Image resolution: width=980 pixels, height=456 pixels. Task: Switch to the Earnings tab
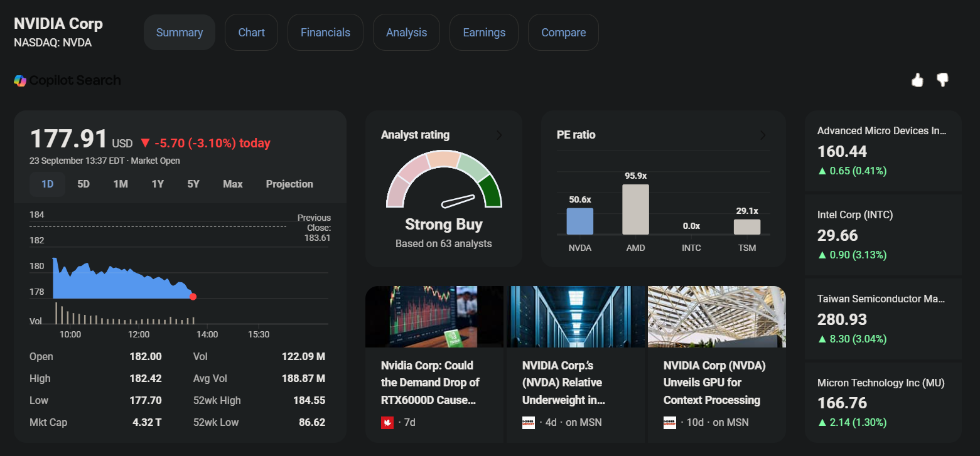[x=484, y=33]
